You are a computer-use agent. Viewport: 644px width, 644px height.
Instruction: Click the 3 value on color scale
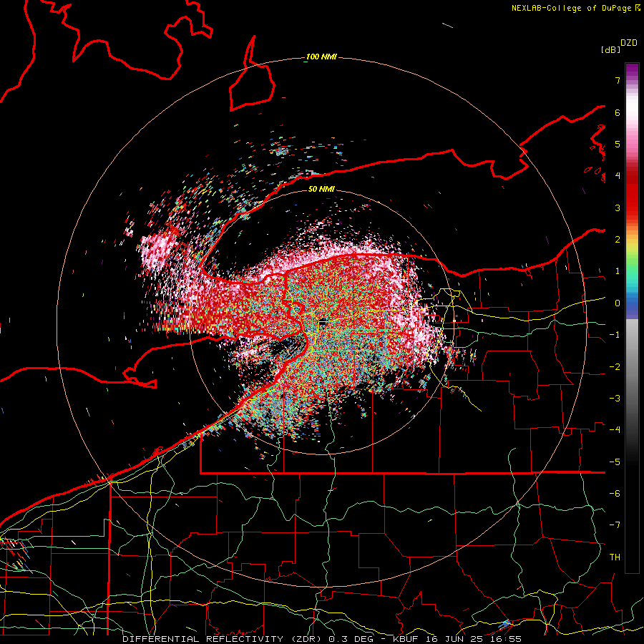(618, 208)
